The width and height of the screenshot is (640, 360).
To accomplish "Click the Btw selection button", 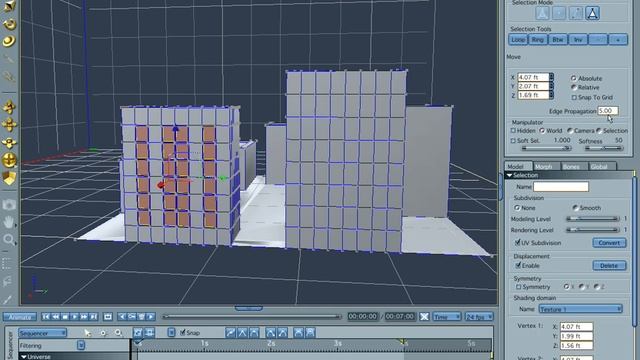I will [558, 40].
